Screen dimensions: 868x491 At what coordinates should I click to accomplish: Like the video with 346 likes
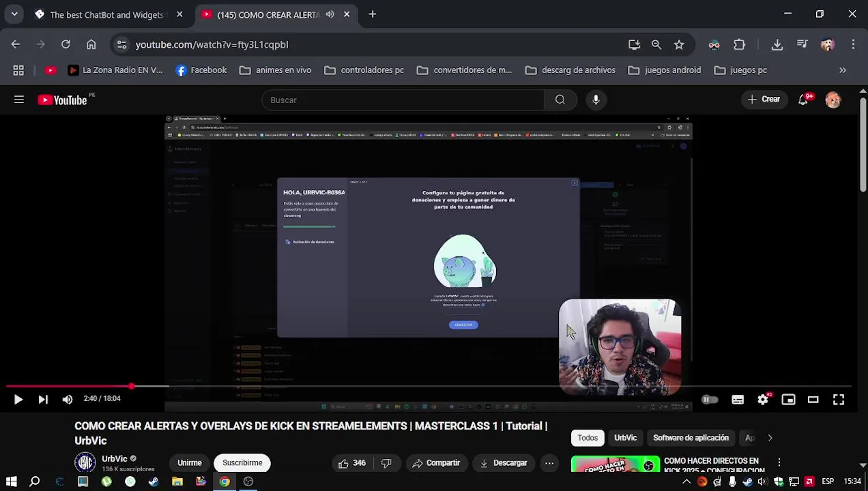[x=352, y=463]
